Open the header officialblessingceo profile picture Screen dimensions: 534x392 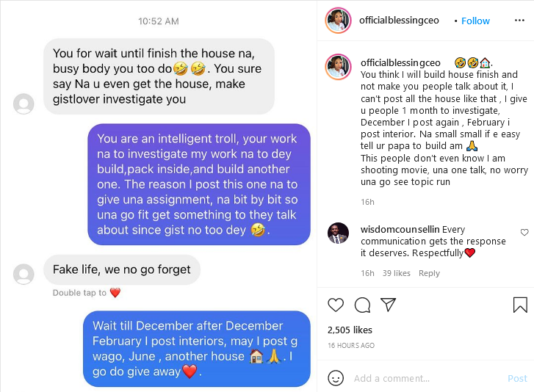pyautogui.click(x=338, y=21)
